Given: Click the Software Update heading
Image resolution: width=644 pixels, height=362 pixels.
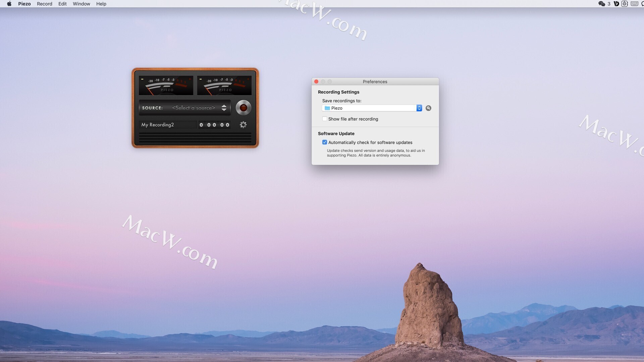Looking at the screenshot, I should 336,133.
